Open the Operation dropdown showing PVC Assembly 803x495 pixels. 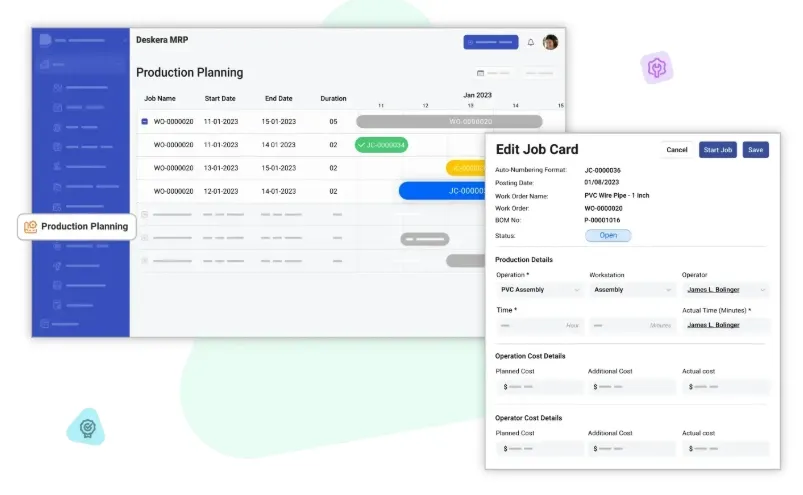coord(540,290)
